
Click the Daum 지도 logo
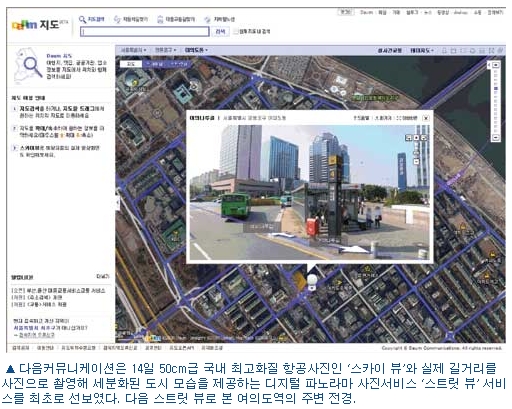coord(39,24)
